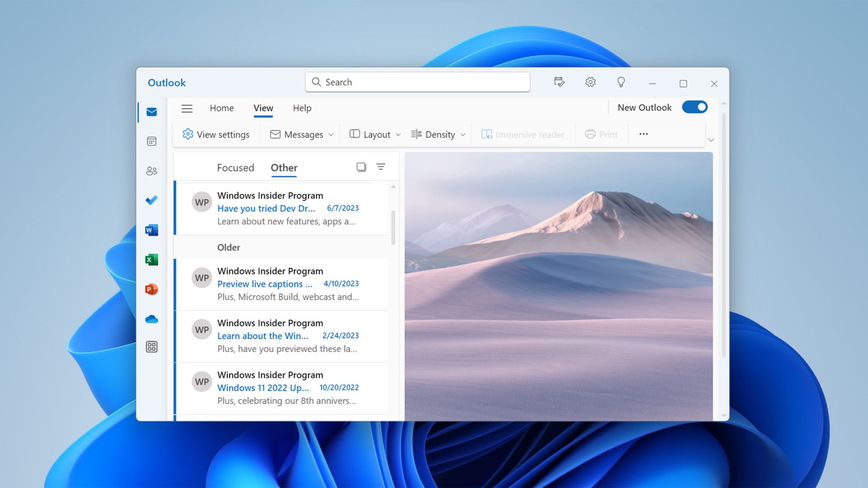Screen dimensions: 868x488
Task: Click the My Day calendar-check icon
Action: point(559,82)
